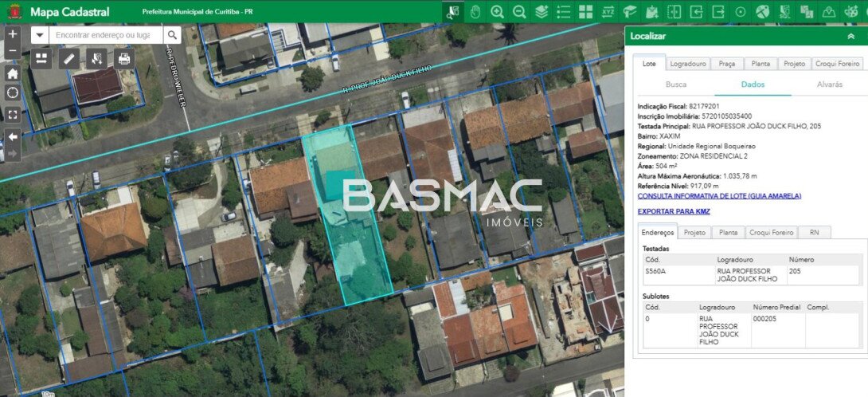Image resolution: width=868 pixels, height=397 pixels.
Task: Open the basemap gallery grid icon
Action: tap(585, 12)
